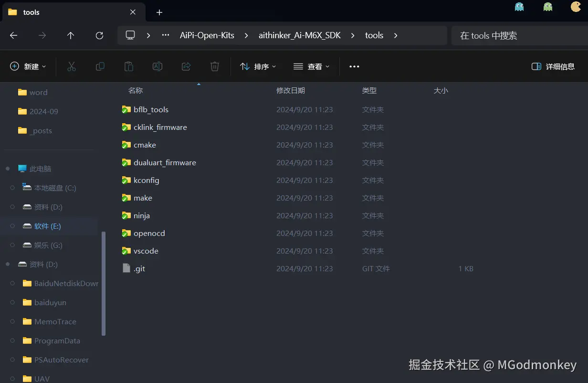
Task: Click the Copy icon in toolbar
Action: coord(100,66)
